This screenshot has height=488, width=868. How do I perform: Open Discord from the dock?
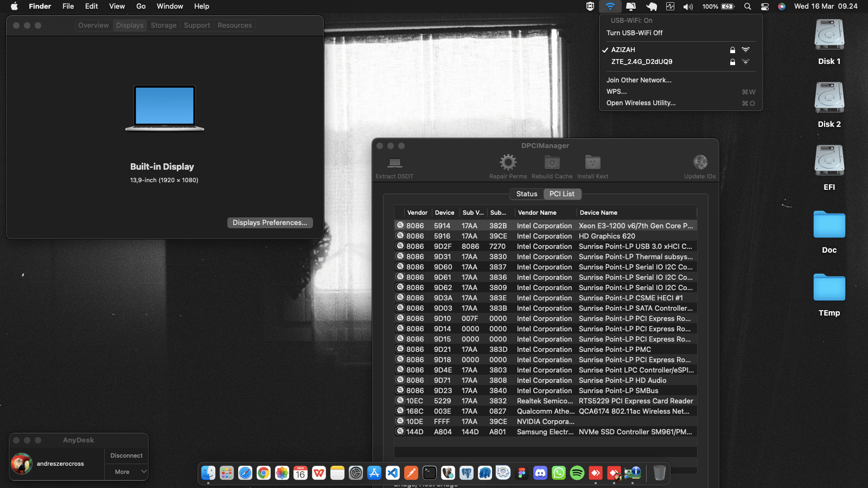point(540,473)
